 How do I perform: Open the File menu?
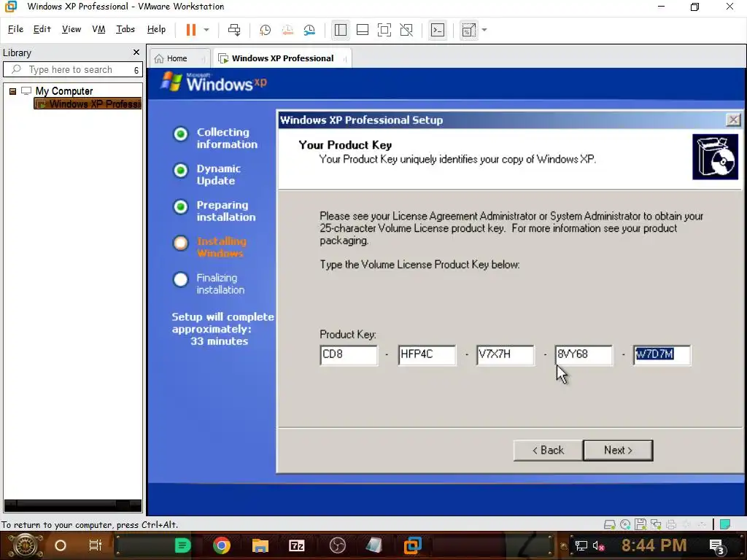[16, 29]
